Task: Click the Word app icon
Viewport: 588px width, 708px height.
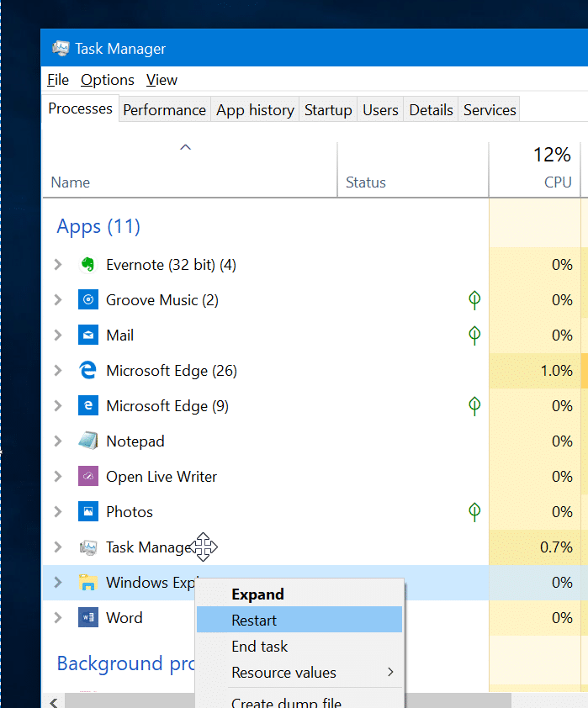Action: 88,618
